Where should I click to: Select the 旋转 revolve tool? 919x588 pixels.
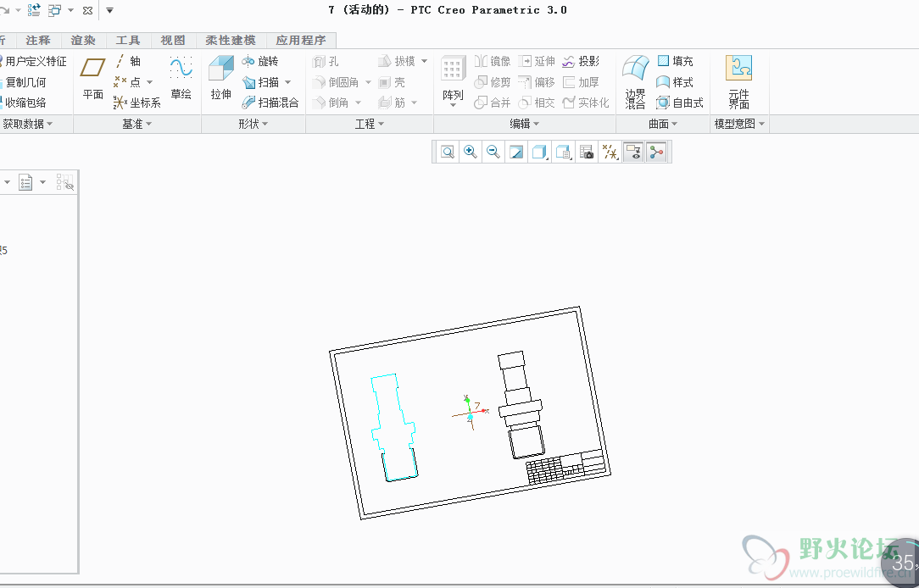[259, 61]
